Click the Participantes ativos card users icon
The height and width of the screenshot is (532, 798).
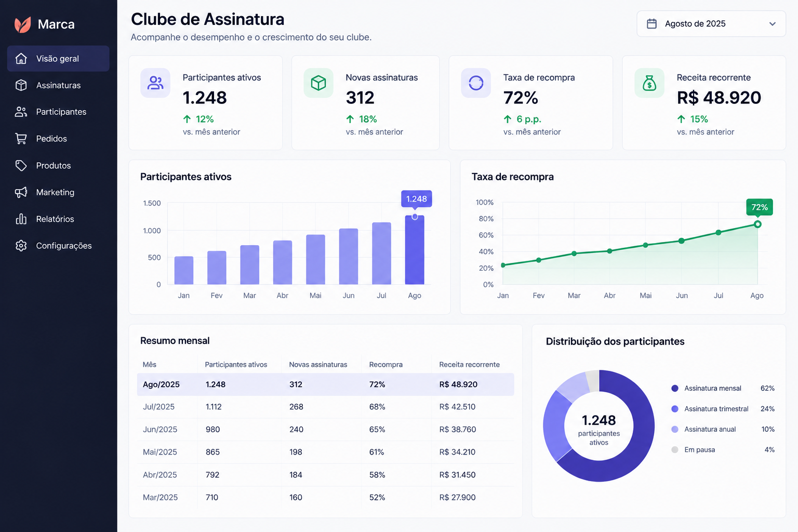[x=155, y=83]
